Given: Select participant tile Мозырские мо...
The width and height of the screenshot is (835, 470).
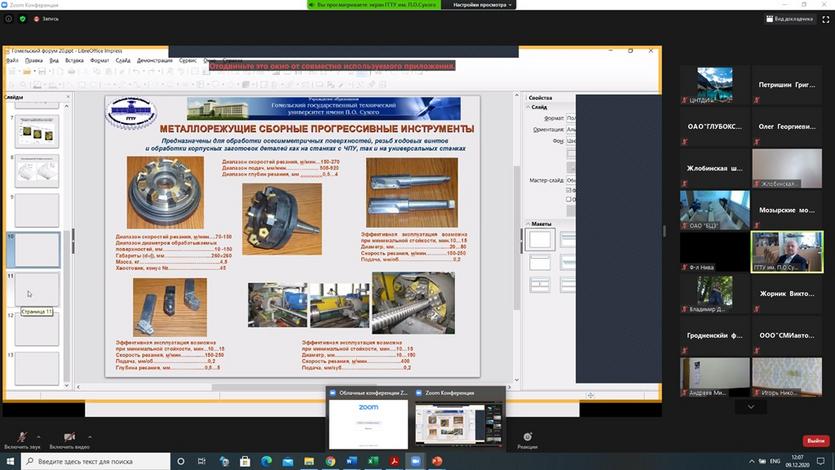Looking at the screenshot, I should click(x=787, y=210).
